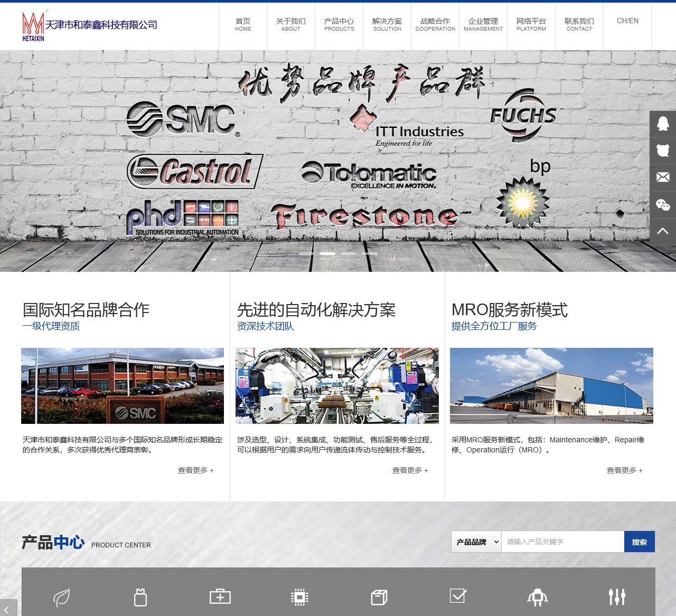Open the robotic automation line photo
Screen dimensions: 676x616
[x=337, y=386]
